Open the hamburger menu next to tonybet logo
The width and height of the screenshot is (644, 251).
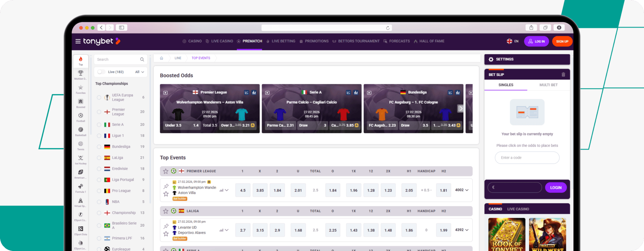[x=78, y=41]
